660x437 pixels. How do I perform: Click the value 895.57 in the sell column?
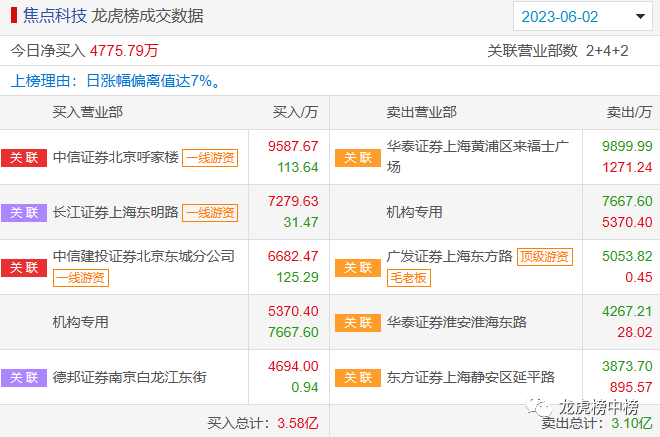(631, 387)
